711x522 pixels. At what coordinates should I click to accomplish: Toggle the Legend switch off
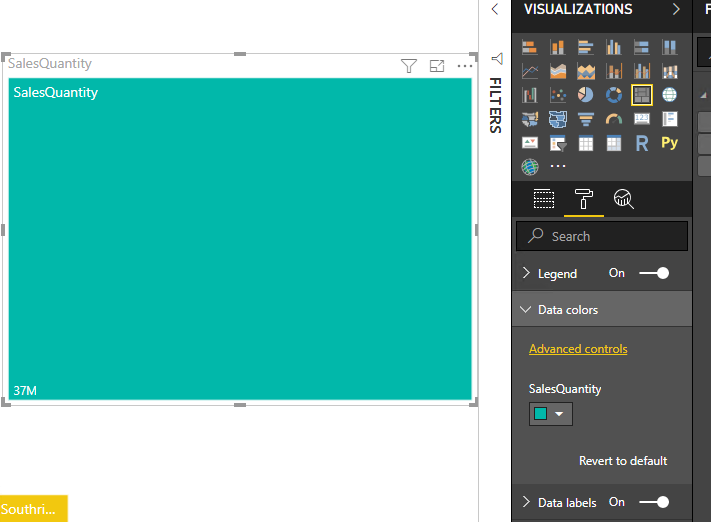[x=654, y=273]
